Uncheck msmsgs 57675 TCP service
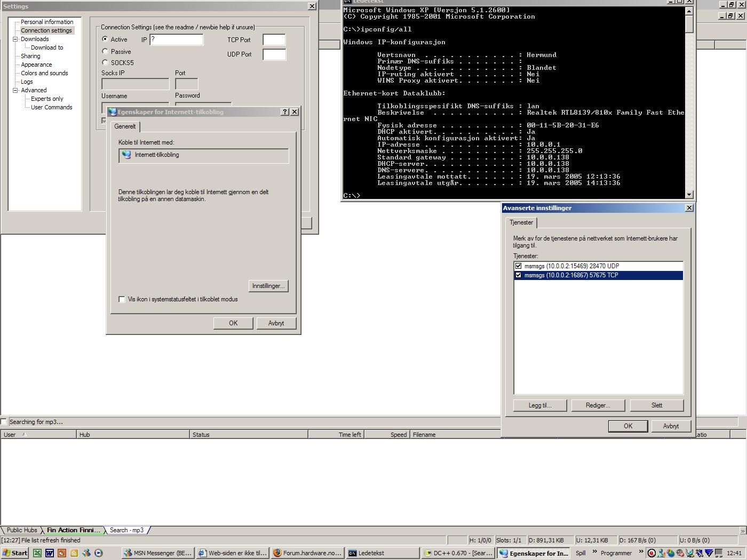The height and width of the screenshot is (560, 747). click(518, 275)
